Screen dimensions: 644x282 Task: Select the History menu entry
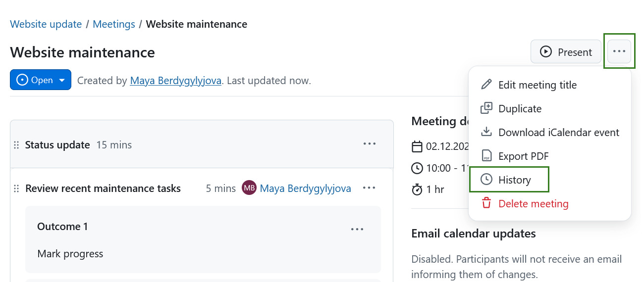click(x=514, y=180)
